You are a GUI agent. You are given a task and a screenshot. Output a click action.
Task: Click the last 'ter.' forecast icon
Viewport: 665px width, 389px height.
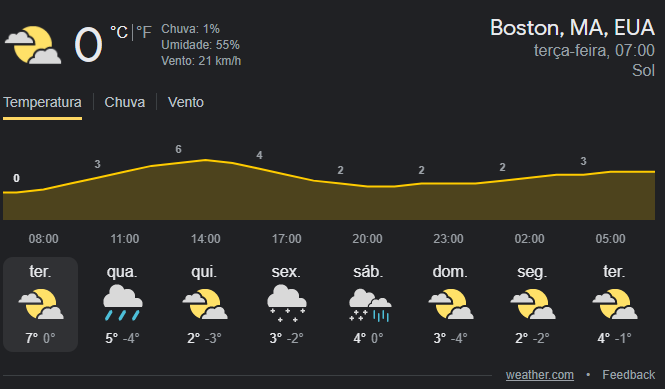(x=615, y=304)
